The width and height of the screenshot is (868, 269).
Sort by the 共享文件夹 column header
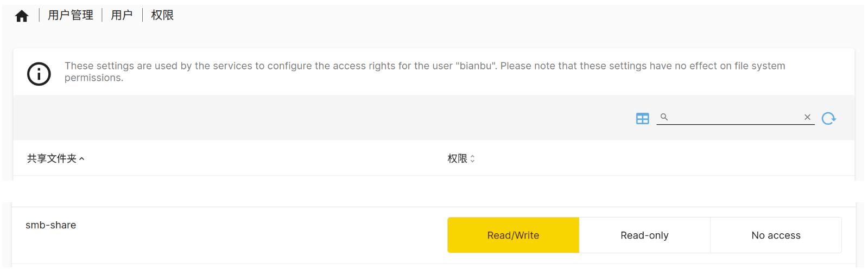(x=52, y=159)
